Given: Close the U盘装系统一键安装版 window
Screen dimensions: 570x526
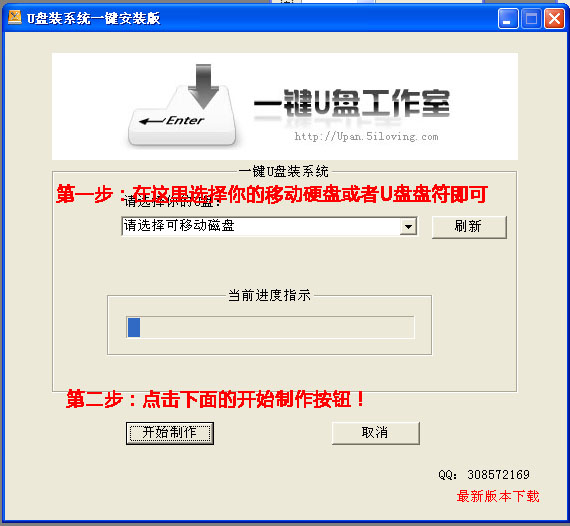Looking at the screenshot, I should tap(554, 18).
